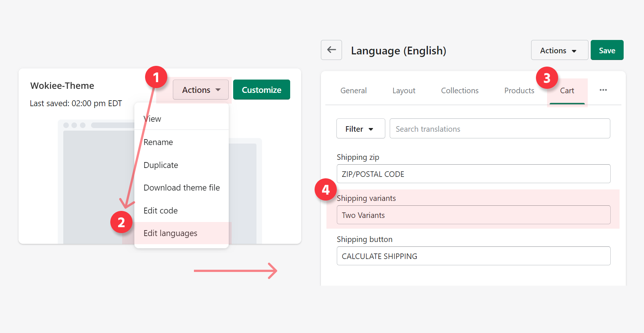
Task: Click the back arrow beside Language (English)
Action: coord(331,50)
